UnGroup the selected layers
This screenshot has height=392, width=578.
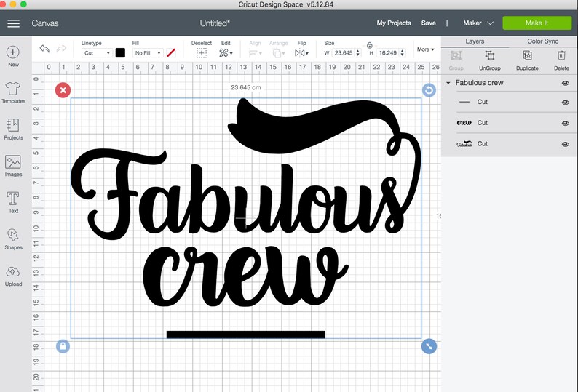pos(489,60)
